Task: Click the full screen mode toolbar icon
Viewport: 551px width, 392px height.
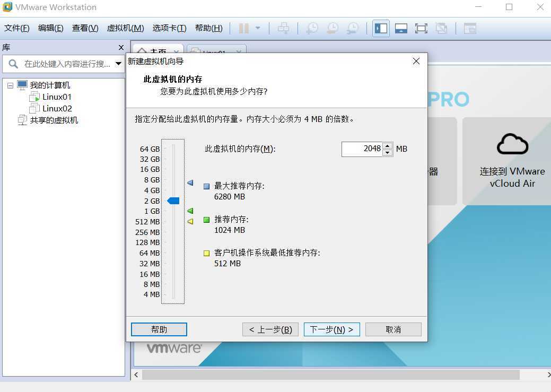Action: point(421,28)
